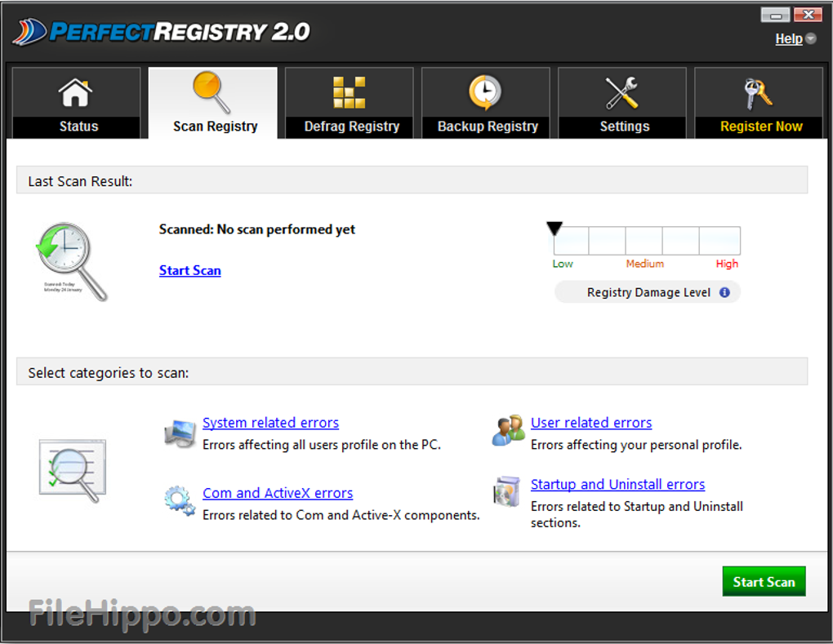Click the yellow blocks Defrag Registry icon

(x=349, y=92)
